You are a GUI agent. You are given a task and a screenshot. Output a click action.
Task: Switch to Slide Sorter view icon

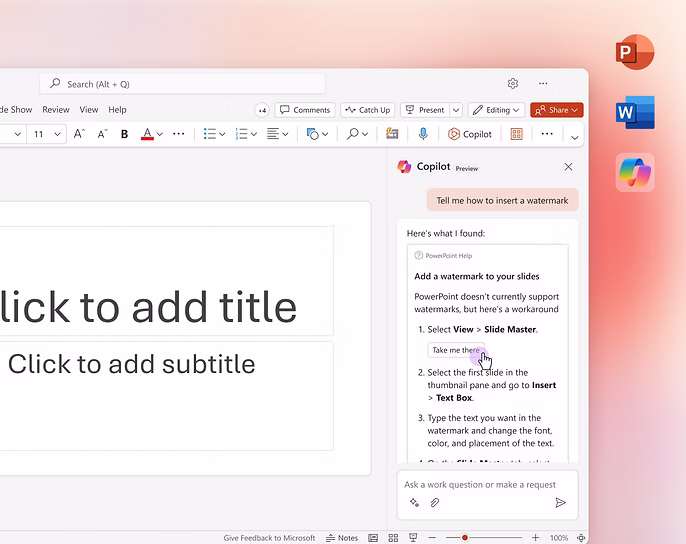point(393,538)
